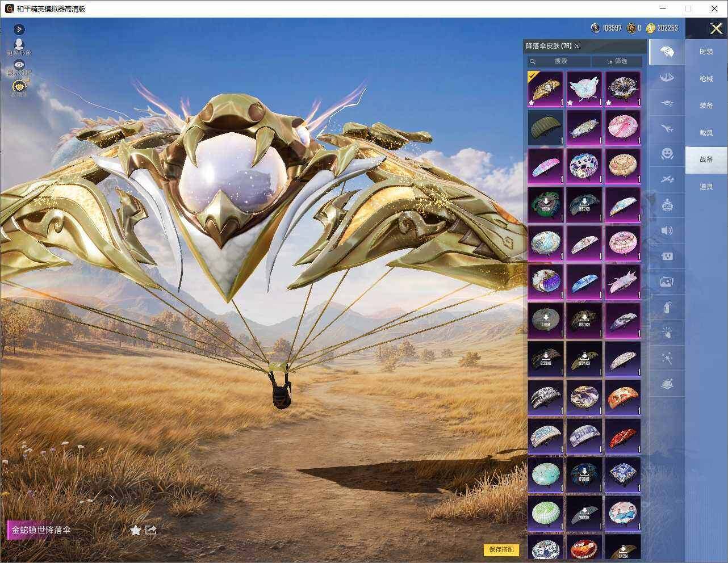
Task: Open the picture background category icon
Action: [x=667, y=281]
